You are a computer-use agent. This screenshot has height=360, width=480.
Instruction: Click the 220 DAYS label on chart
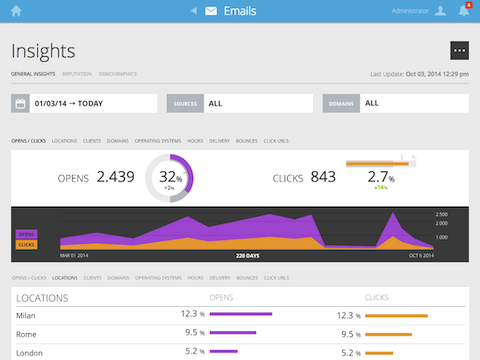(248, 256)
